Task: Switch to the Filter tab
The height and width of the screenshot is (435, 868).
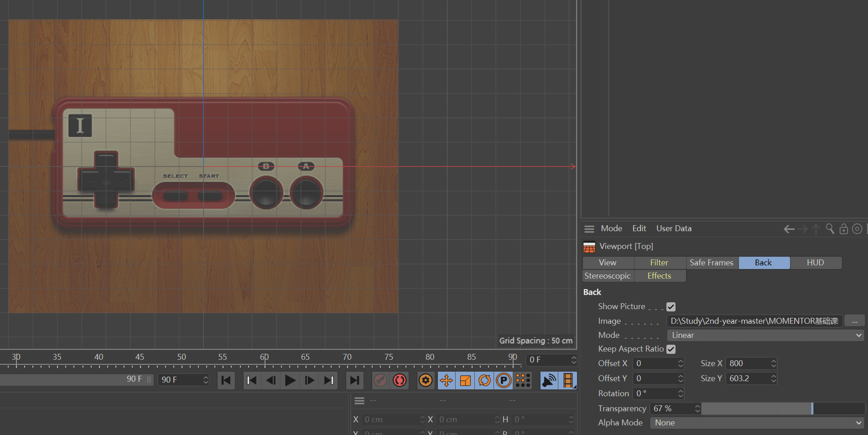Action: (660, 263)
